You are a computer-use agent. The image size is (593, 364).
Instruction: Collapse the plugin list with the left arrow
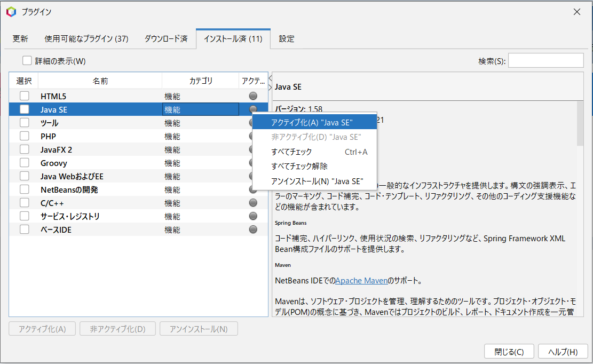[x=270, y=78]
